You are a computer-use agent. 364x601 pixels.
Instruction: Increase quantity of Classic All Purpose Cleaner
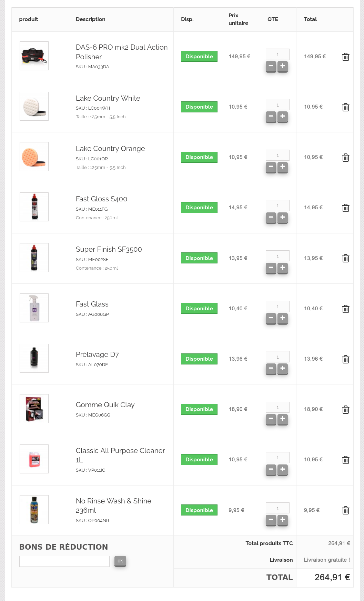283,469
